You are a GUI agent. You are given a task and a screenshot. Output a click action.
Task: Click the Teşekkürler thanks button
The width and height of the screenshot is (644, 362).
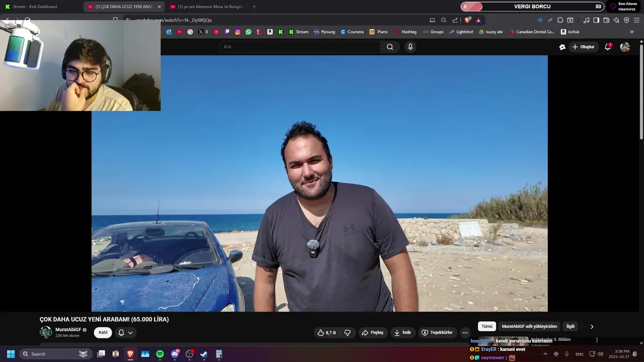point(437,333)
